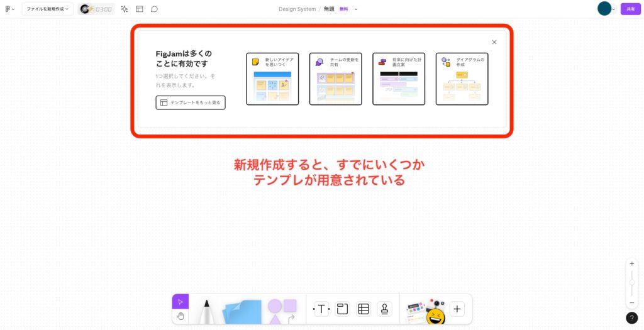Select the Text tool
644x330 pixels.
[x=321, y=309]
